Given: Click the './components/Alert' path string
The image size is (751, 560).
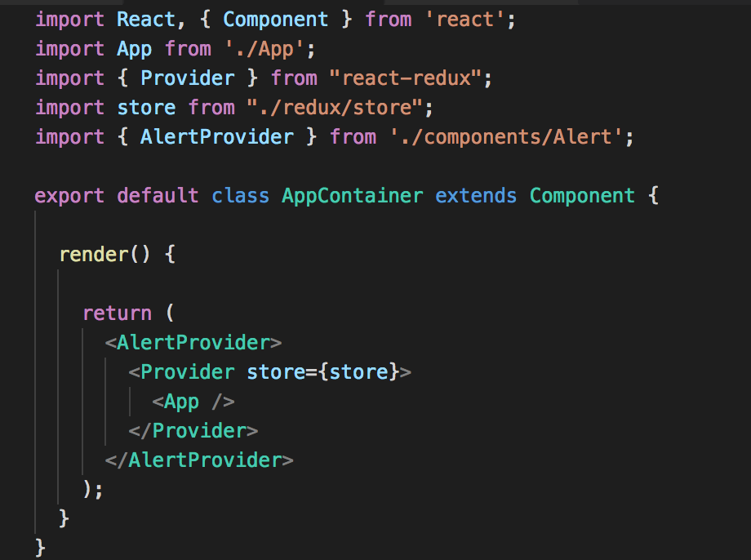Looking at the screenshot, I should click(x=512, y=136).
